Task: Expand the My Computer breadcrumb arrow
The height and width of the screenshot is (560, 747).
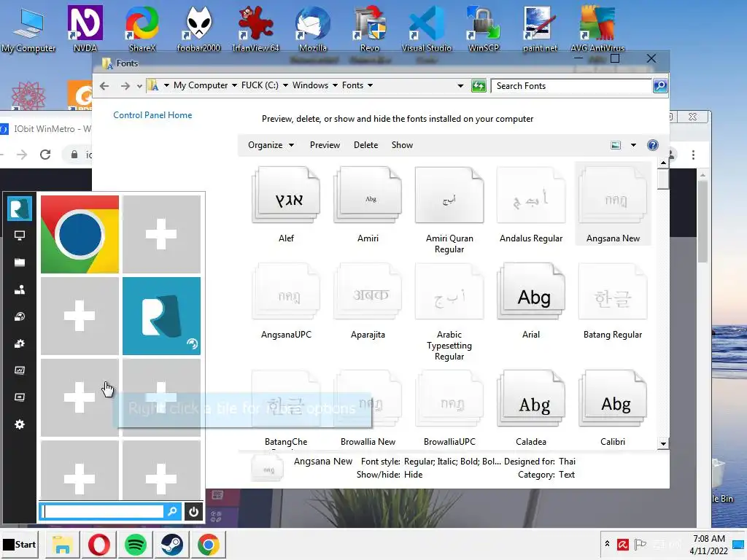Action: pos(234,86)
